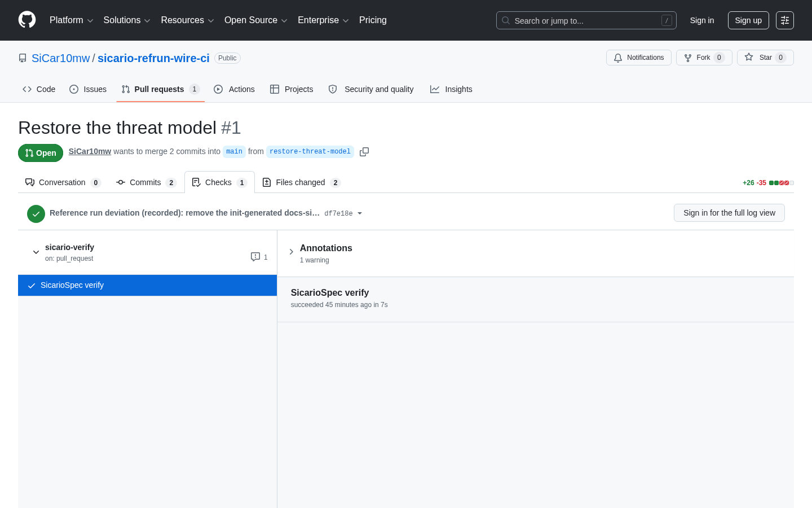Collapse the sicario-verify workflow group
The height and width of the screenshot is (508, 812).
point(36,252)
